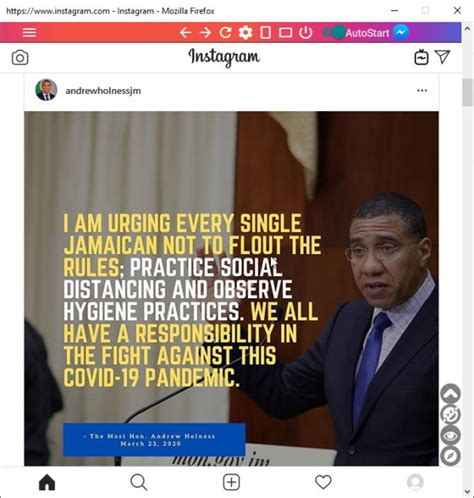Open the floating compass explore icon
Image resolution: width=474 pixels, height=498 pixels.
point(450,456)
